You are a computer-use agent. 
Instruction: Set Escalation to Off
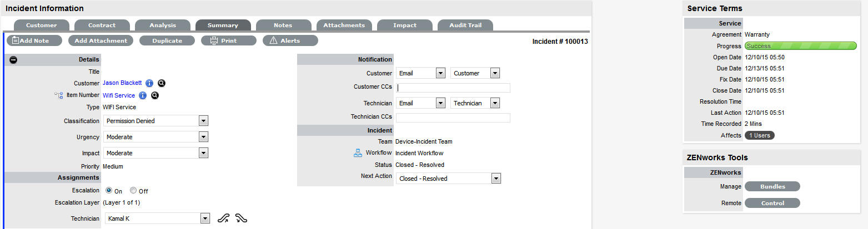click(133, 191)
